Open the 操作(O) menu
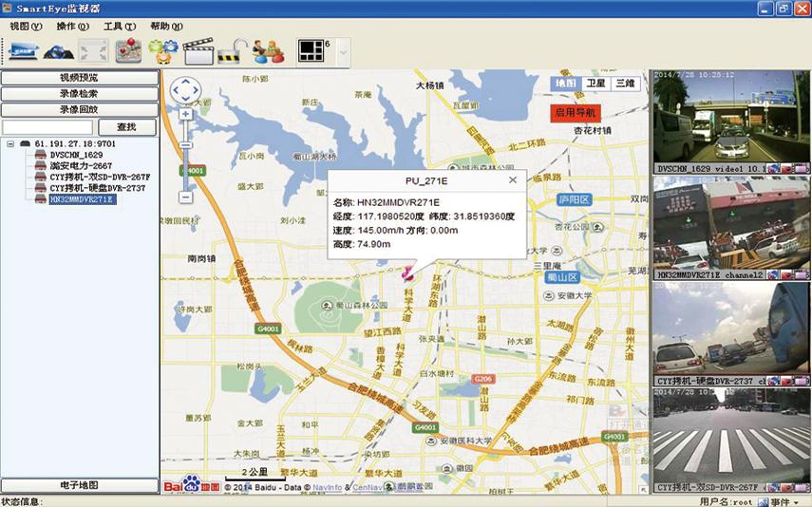 tap(73, 27)
